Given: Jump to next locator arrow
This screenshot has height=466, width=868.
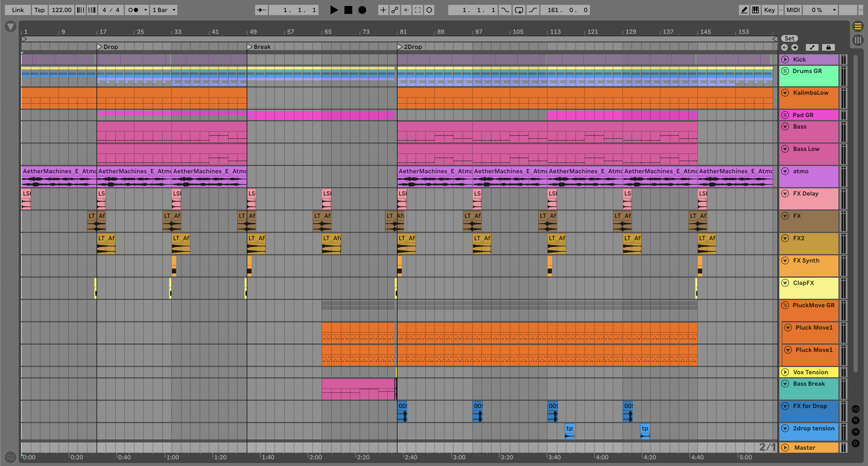Looking at the screenshot, I should [x=794, y=48].
